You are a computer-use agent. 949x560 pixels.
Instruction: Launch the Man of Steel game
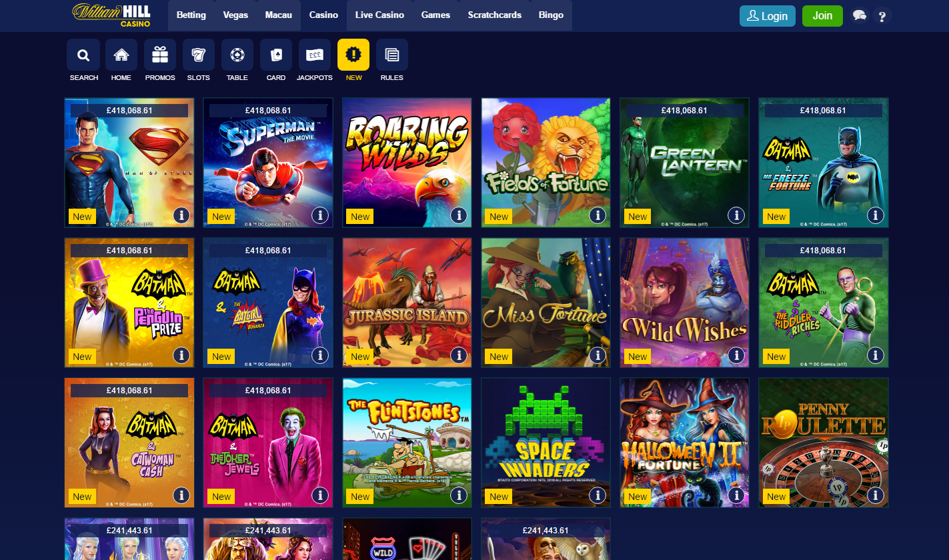tap(129, 163)
